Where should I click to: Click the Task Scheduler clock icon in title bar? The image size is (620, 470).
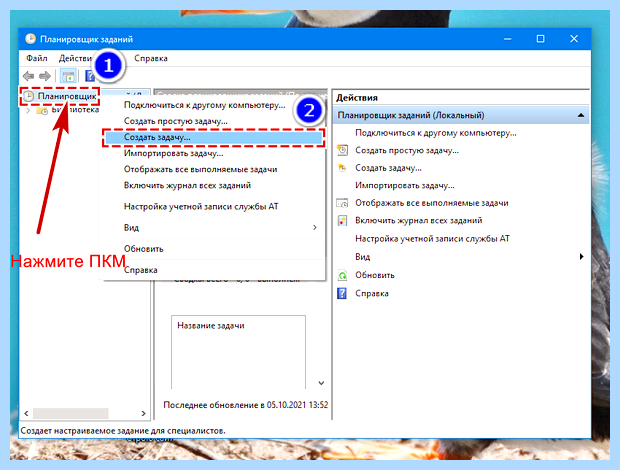(30, 39)
